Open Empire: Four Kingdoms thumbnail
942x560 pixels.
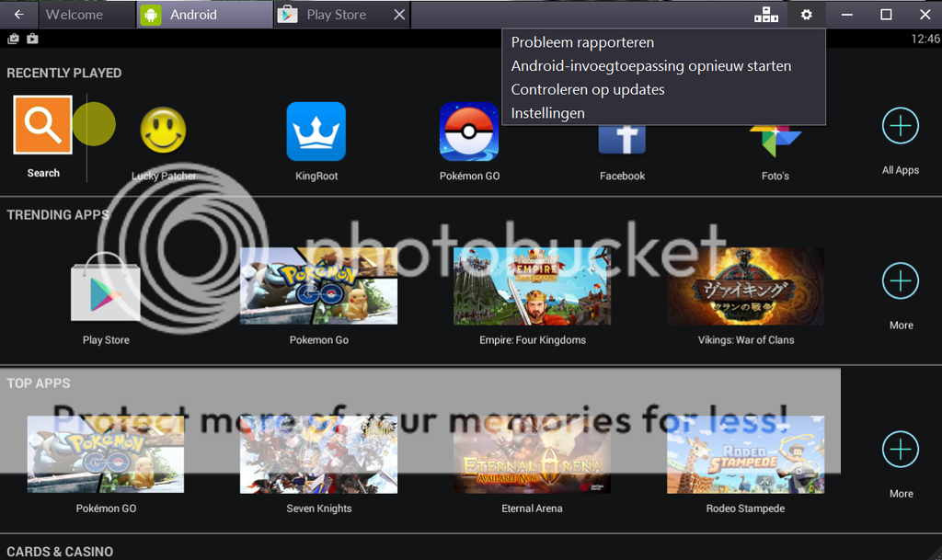coord(532,286)
